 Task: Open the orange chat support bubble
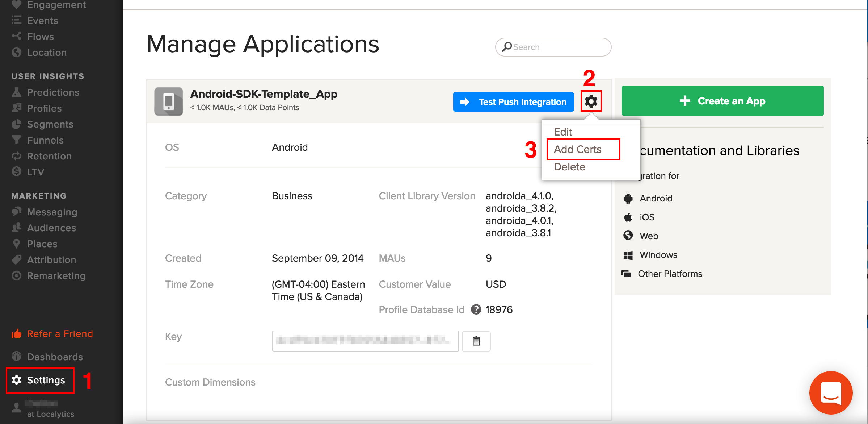[x=831, y=392]
